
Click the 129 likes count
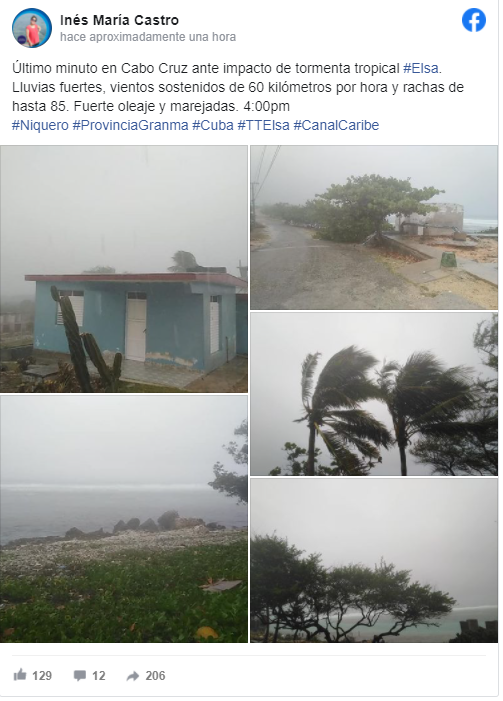42,676
